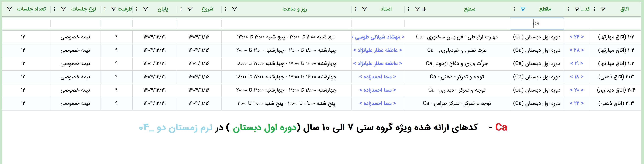The image size is (644, 164).
Task: Click the استاد column header title
Action: click(386, 9)
